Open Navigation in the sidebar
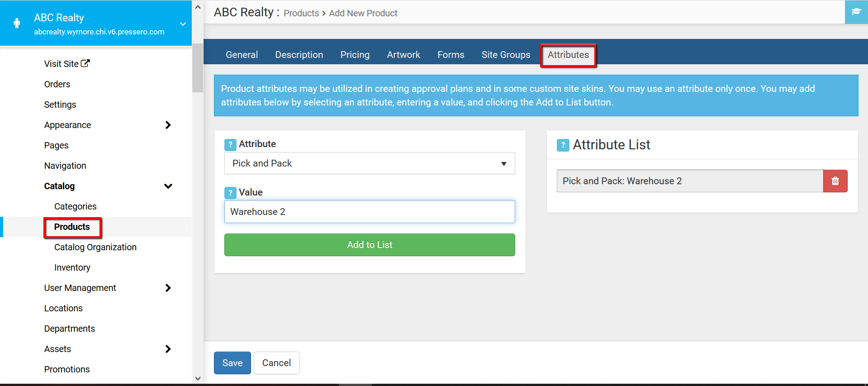 coord(65,166)
